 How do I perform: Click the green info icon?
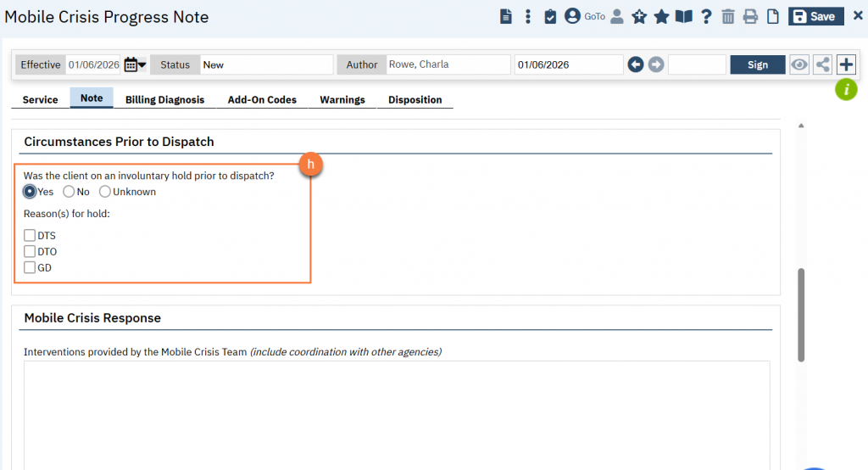click(x=846, y=89)
